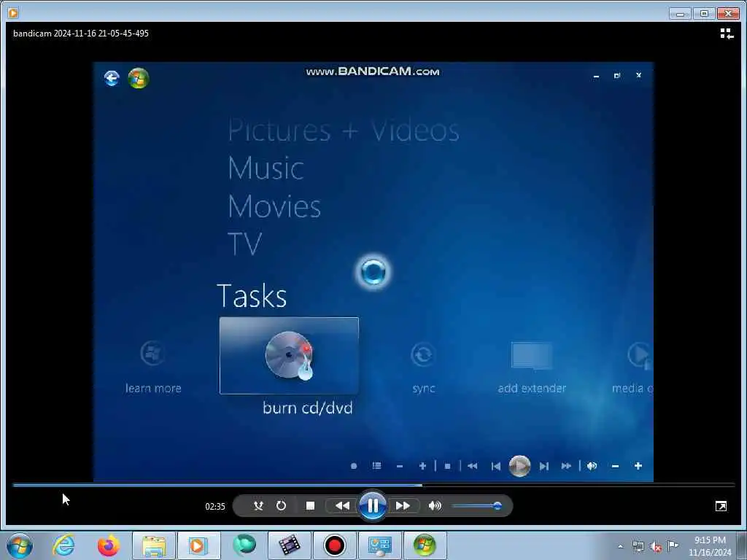Open the Windows Start orb
This screenshot has width=747, height=560.
20,545
